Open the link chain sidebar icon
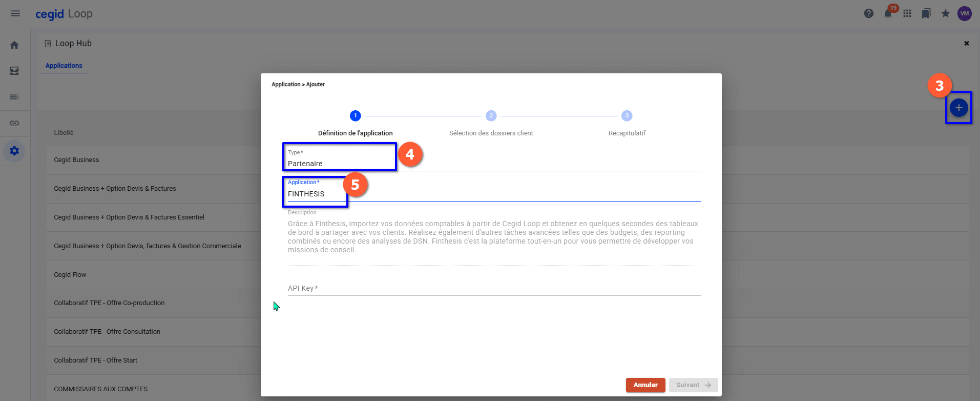This screenshot has height=401, width=980. [x=14, y=123]
